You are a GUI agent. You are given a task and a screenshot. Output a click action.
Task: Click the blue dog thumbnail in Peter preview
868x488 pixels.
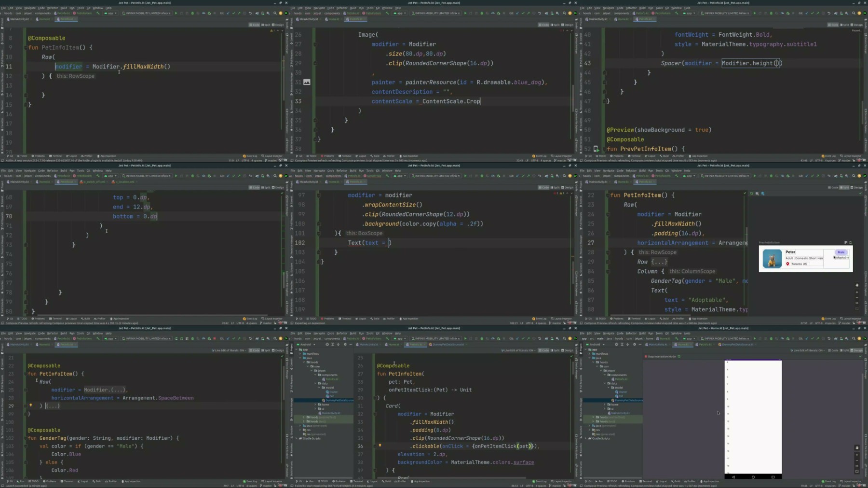[772, 259]
